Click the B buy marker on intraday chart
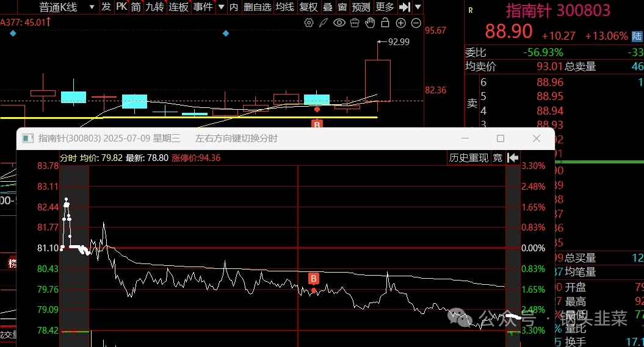 click(x=313, y=279)
